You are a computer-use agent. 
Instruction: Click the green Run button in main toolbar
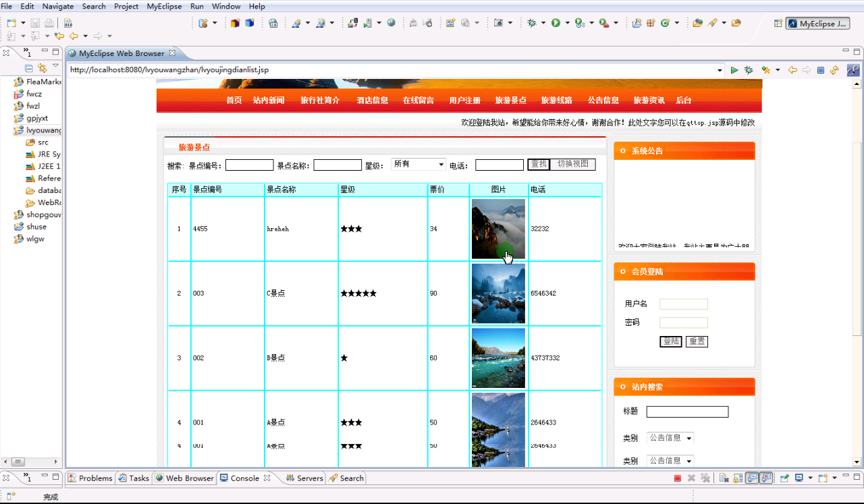(x=556, y=23)
